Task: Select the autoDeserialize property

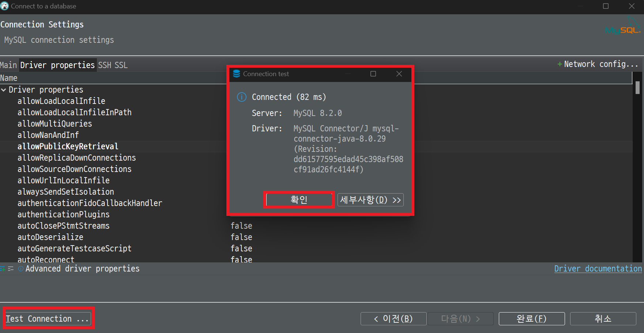Action: (50, 237)
